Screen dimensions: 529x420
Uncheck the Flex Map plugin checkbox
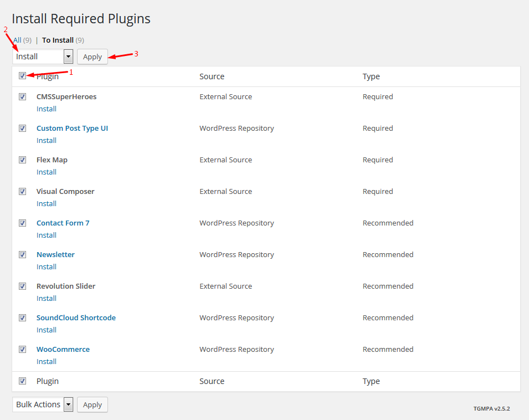coord(22,160)
